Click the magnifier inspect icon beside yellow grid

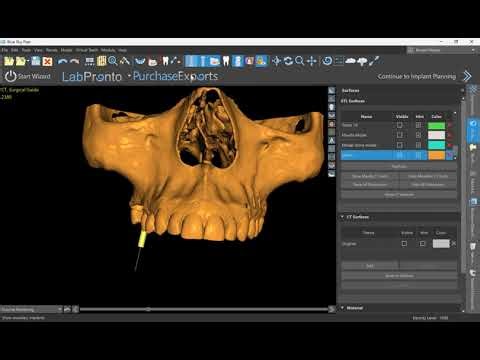tap(113, 61)
